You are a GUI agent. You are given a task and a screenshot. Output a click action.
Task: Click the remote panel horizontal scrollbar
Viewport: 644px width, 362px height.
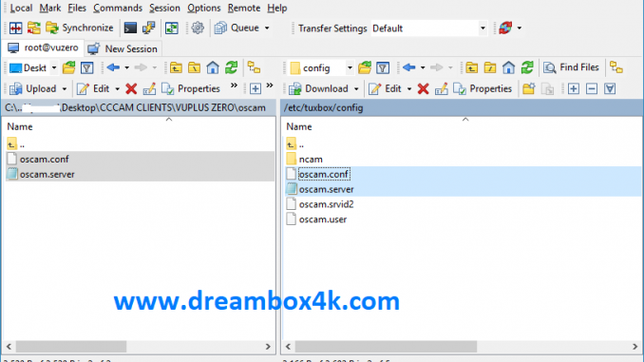[x=386, y=347]
